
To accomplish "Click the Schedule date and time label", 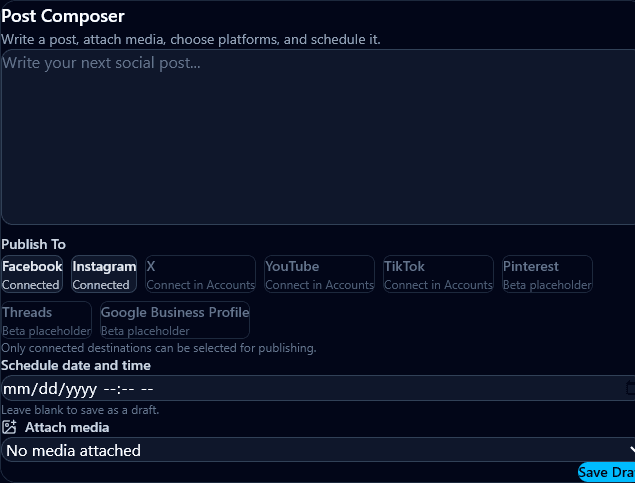I will [76, 365].
